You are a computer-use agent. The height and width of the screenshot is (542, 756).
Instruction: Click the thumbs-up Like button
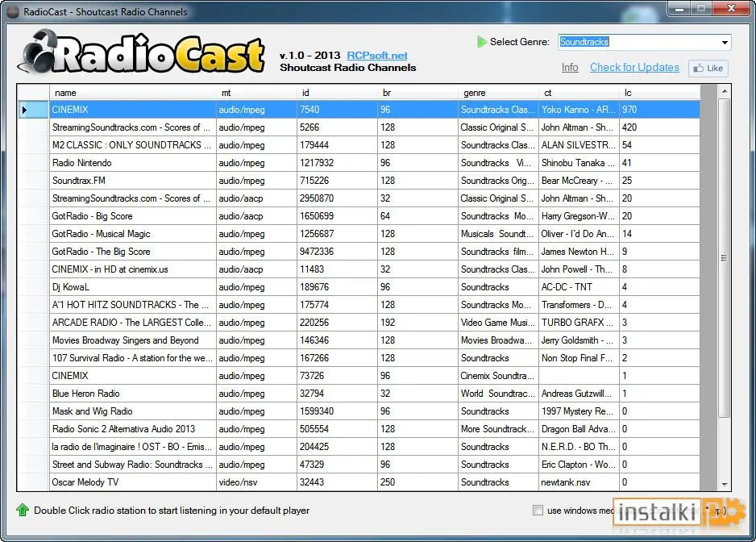[x=708, y=68]
